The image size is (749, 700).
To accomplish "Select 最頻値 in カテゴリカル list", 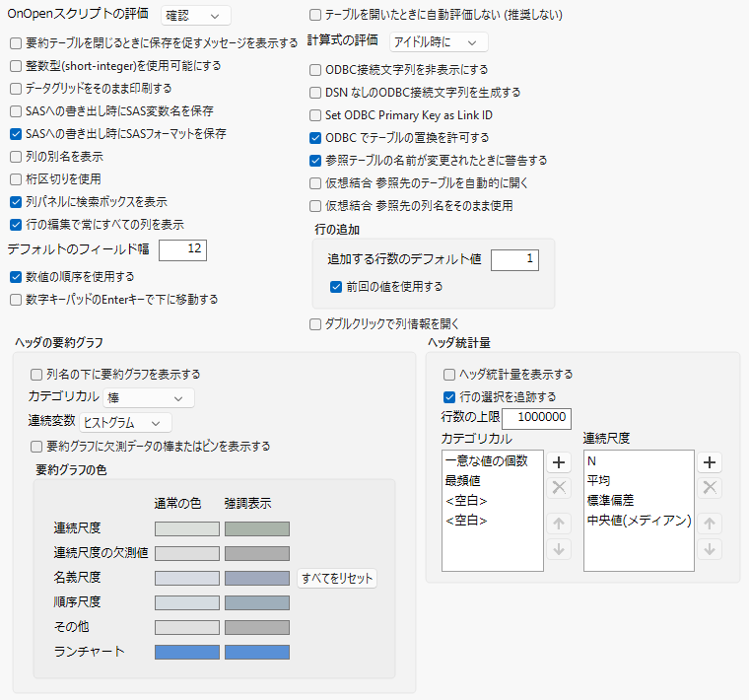I will point(462,481).
